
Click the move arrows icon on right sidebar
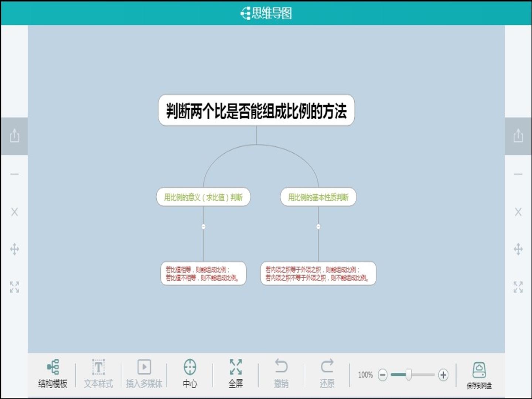tap(518, 249)
